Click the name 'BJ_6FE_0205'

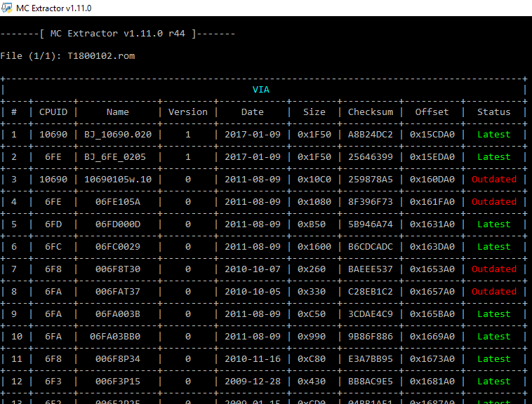(x=115, y=157)
